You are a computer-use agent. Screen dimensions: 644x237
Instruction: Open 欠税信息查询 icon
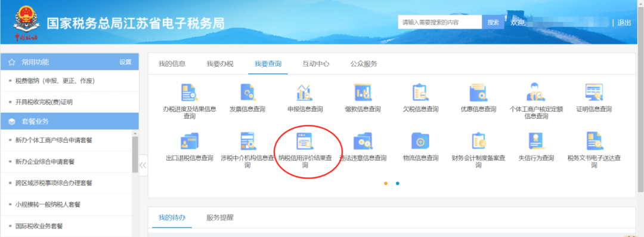[x=420, y=93]
